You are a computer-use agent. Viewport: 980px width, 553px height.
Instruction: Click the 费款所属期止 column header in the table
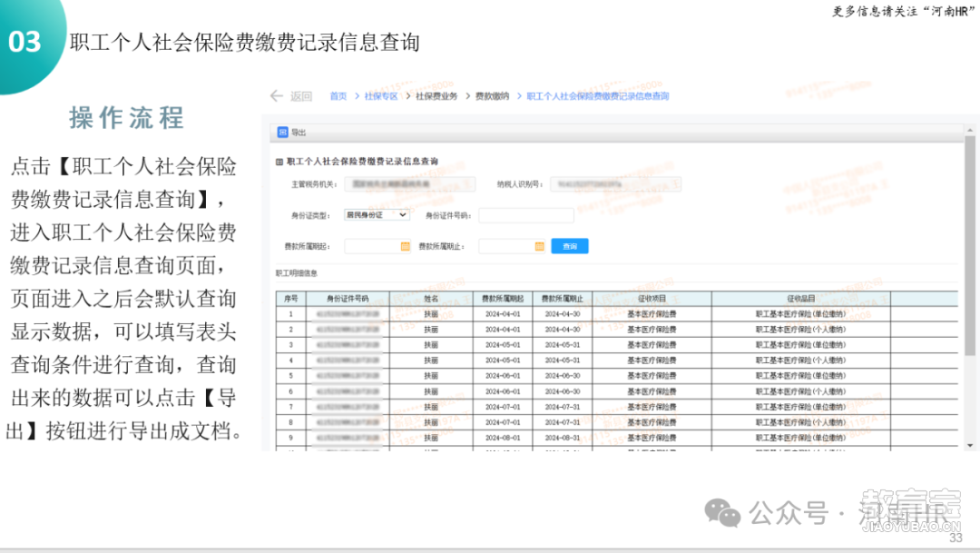point(562,299)
